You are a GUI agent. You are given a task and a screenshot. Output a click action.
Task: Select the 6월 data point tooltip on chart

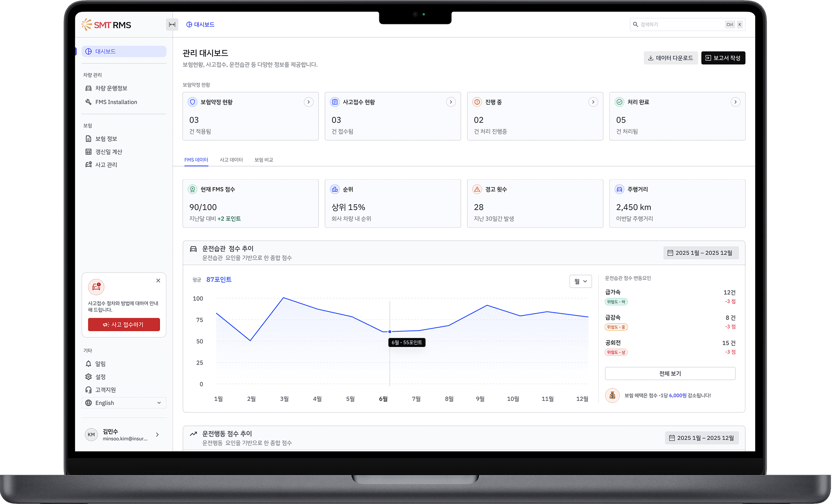pos(389,332)
